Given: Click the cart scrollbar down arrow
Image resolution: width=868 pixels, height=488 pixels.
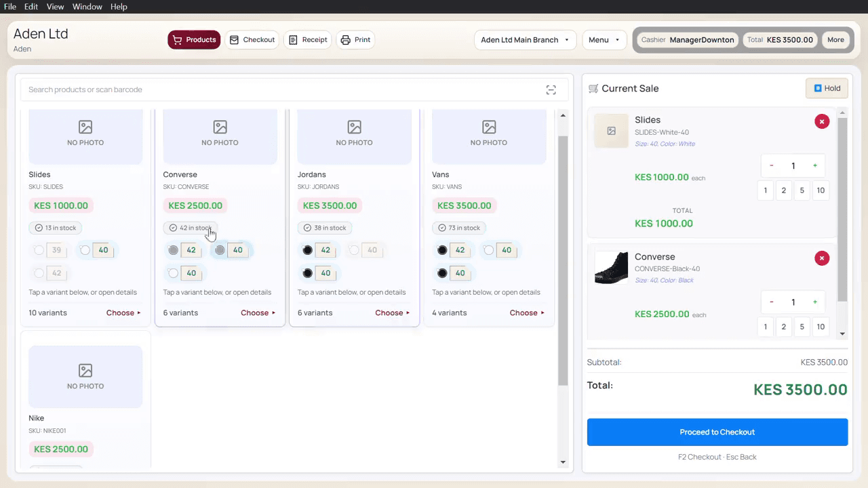Looking at the screenshot, I should click(843, 333).
